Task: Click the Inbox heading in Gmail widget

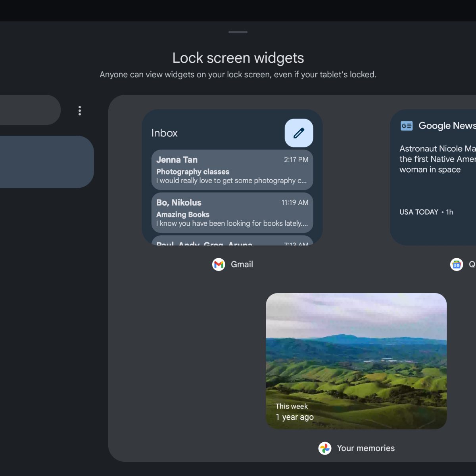Action: pyautogui.click(x=164, y=133)
